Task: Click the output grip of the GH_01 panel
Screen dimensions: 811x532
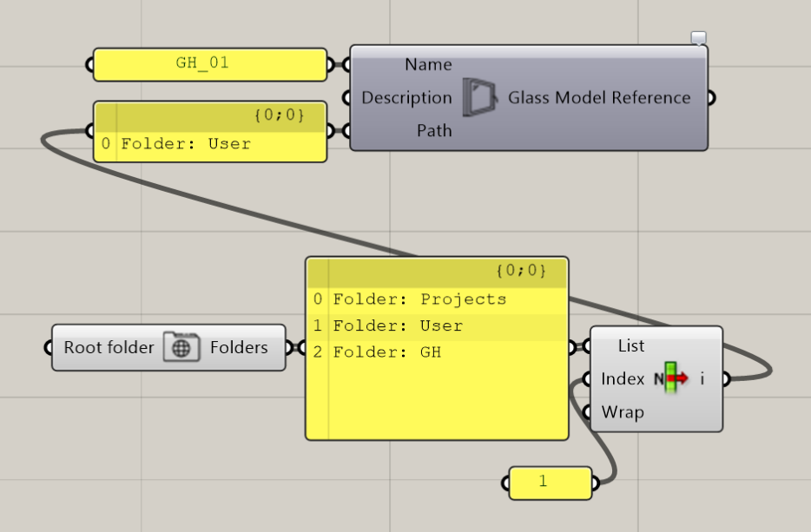Action: click(x=331, y=64)
